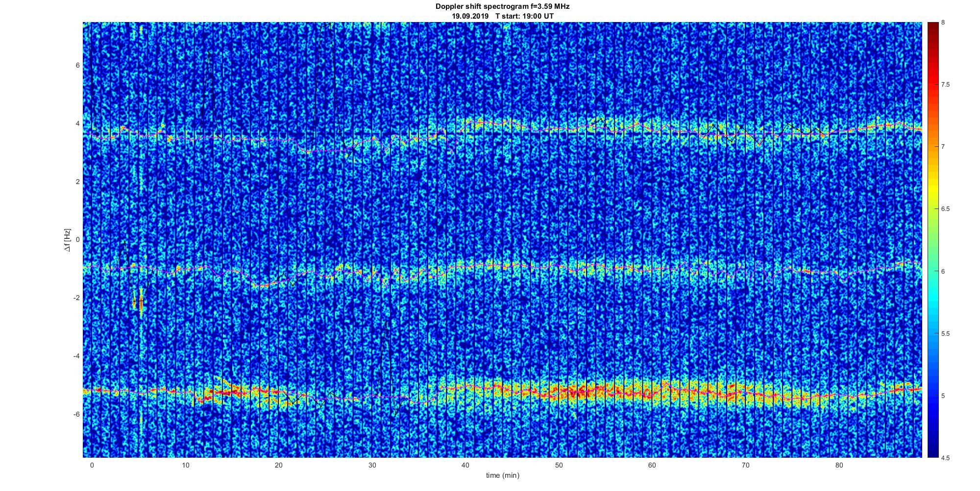Click the y-axis tick label '4'
980x491 pixels.
pos(77,123)
